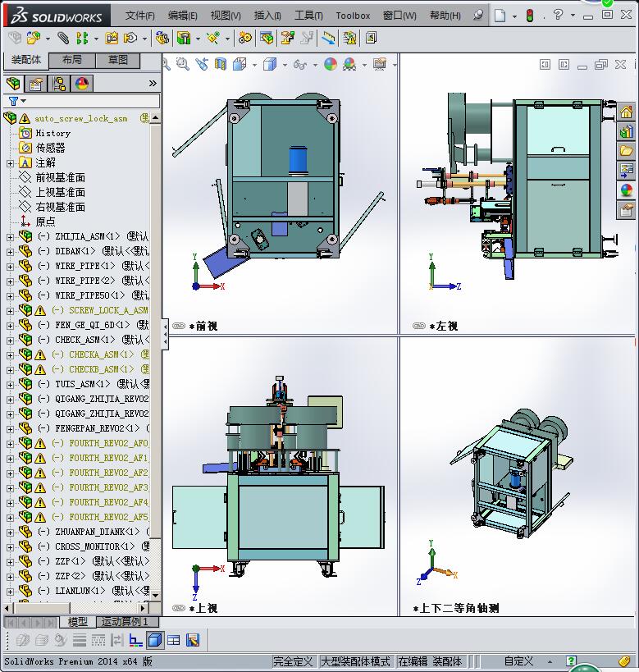Expand ZHUANPAN_DIANK<1> component node
The image size is (639, 672).
pyautogui.click(x=10, y=533)
